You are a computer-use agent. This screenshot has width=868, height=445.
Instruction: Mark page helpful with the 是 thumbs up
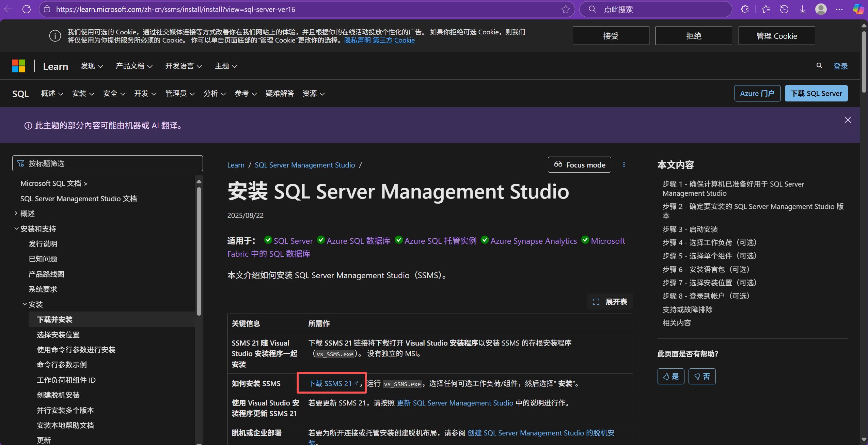pos(670,376)
